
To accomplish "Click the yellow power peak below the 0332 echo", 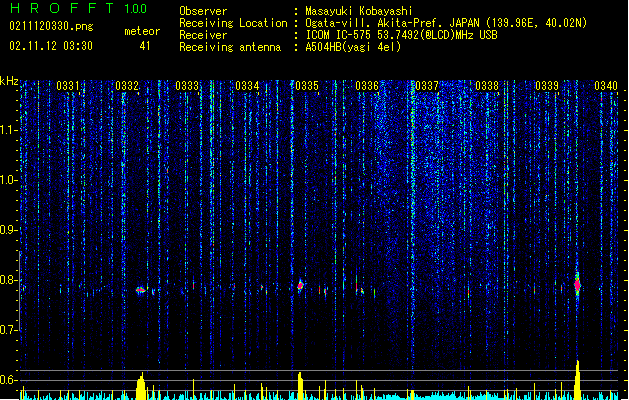I will click(x=141, y=386).
